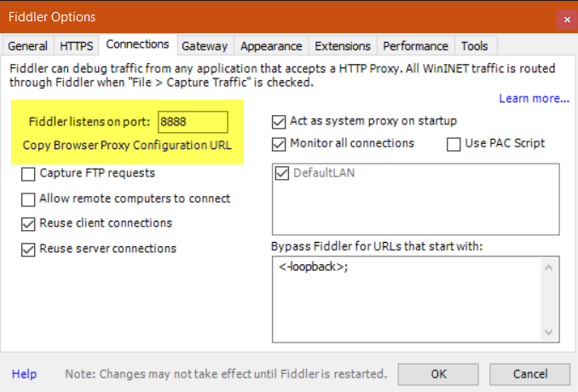The image size is (578, 392).
Task: Toggle the DefaultLAN connection checkbox
Action: [282, 173]
